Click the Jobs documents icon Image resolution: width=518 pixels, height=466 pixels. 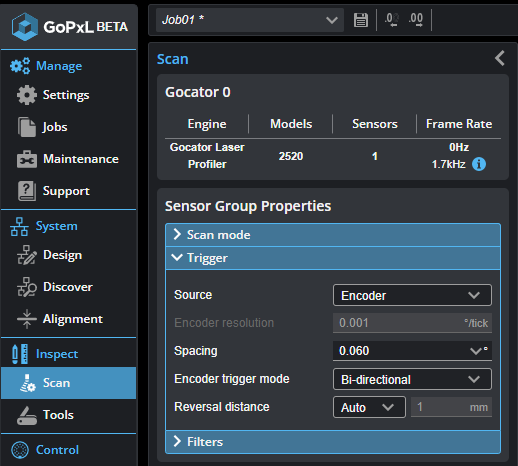click(x=27, y=127)
